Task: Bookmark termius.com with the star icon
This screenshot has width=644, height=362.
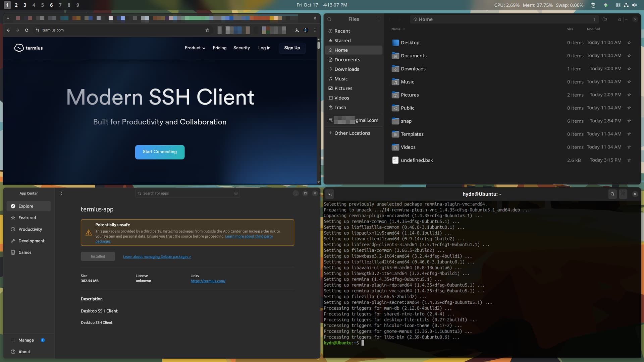Action: [207, 30]
